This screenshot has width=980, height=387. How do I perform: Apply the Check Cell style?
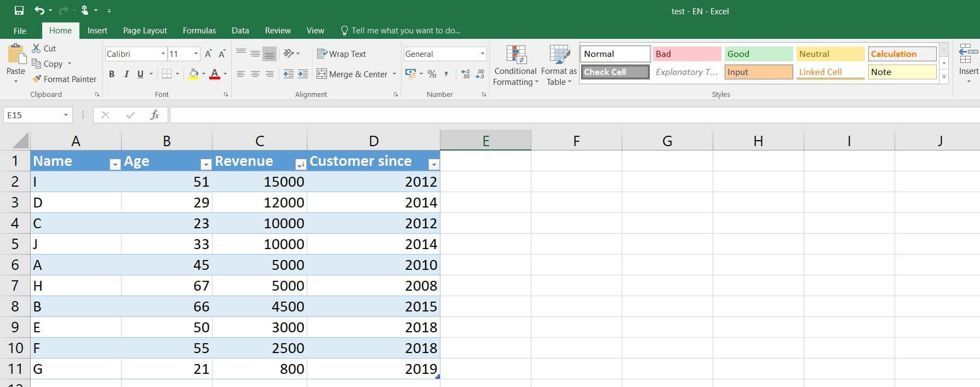[x=615, y=72]
